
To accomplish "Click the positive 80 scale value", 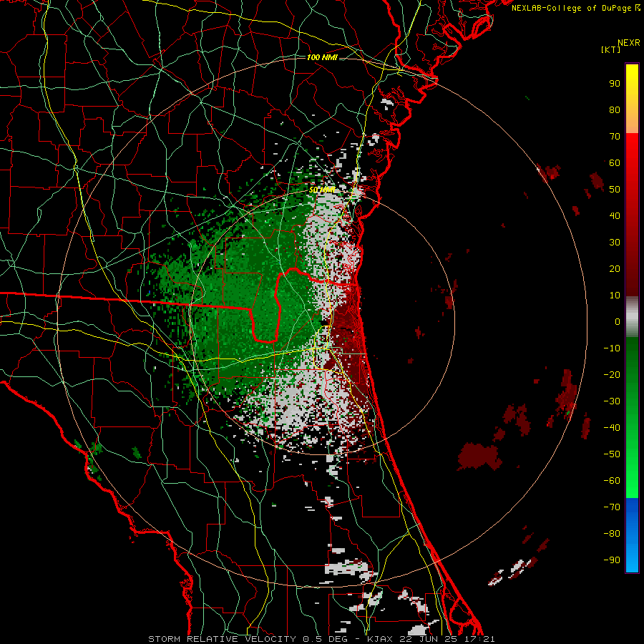I will tap(615, 109).
